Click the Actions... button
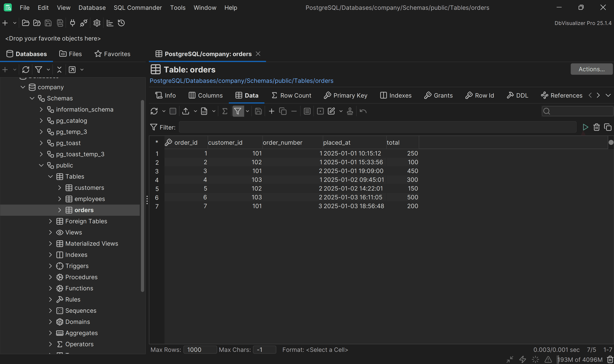The image size is (614, 364). click(x=591, y=69)
